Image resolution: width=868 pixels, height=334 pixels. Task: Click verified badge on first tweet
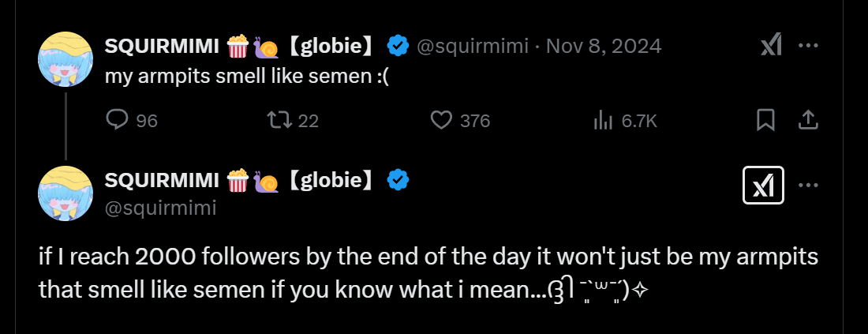coord(397,47)
